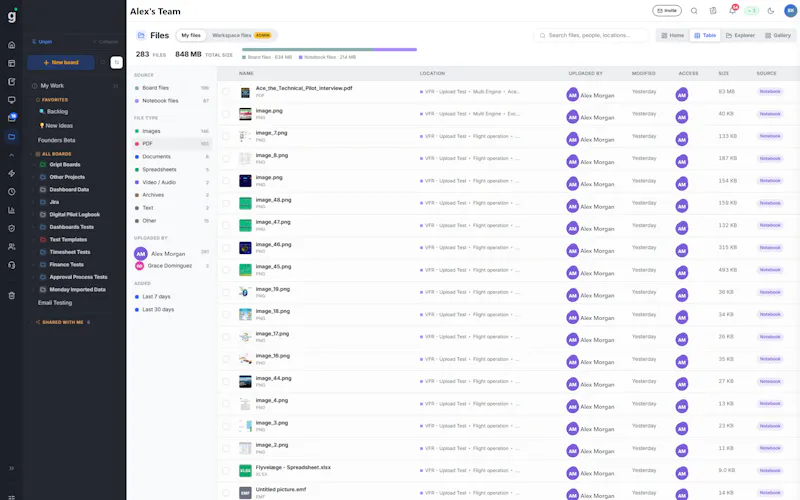Click the storage usage progress bar
Image resolution: width=800 pixels, height=500 pixels.
pos(329,49)
